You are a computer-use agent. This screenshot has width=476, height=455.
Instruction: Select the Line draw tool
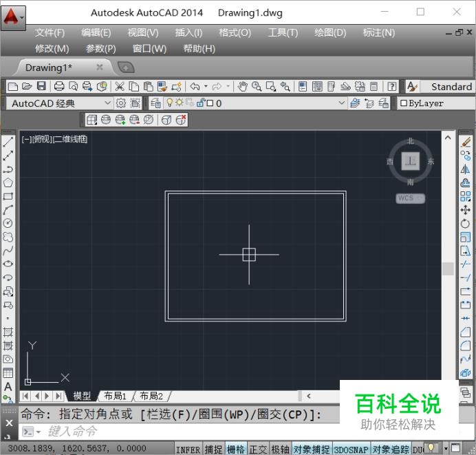coord(8,142)
